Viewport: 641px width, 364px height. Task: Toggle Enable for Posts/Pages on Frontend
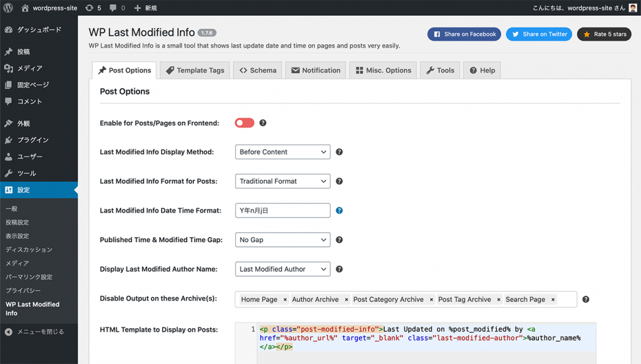tap(245, 123)
